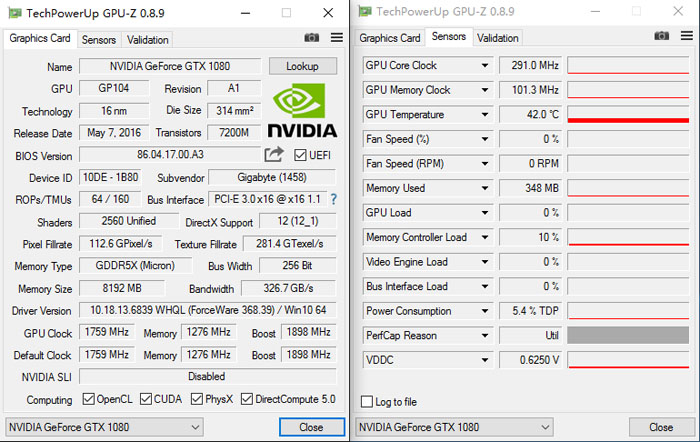Expand the Fan Speed (RPM) sensor dropdown
Screen dimensions: 700x442
pos(485,163)
